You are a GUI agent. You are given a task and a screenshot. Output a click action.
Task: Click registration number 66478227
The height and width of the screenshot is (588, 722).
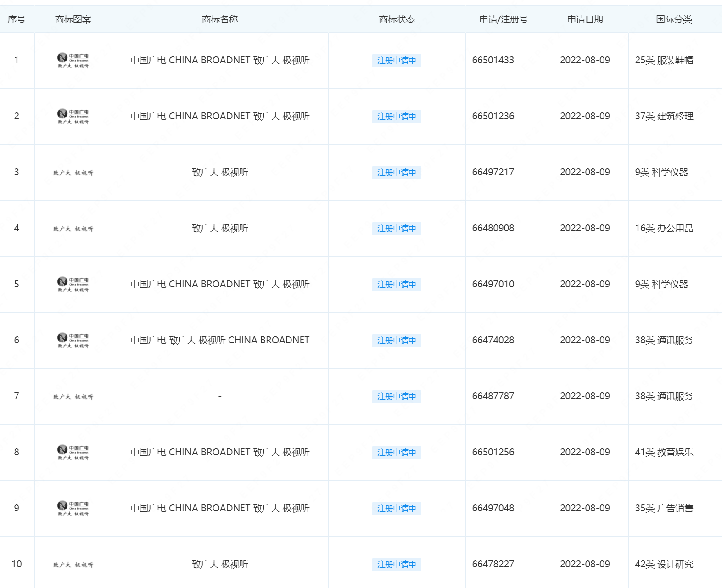pyautogui.click(x=493, y=564)
